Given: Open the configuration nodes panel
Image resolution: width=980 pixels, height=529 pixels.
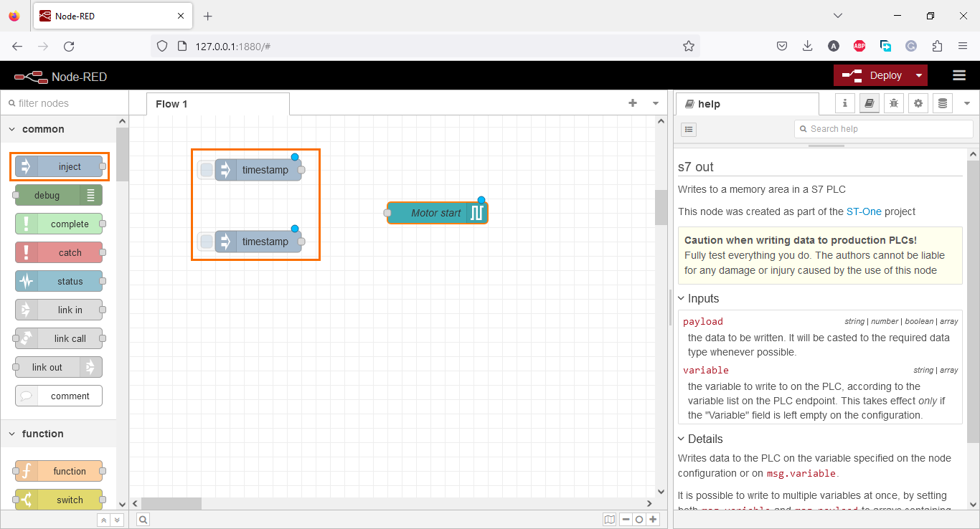Looking at the screenshot, I should (x=918, y=103).
